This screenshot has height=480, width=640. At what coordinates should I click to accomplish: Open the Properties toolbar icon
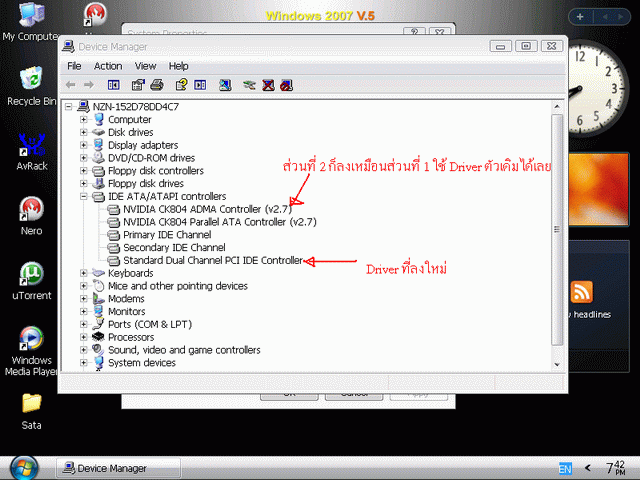click(138, 85)
